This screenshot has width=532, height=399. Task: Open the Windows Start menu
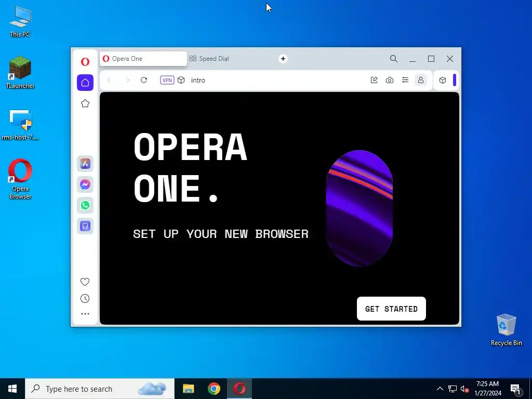12,389
